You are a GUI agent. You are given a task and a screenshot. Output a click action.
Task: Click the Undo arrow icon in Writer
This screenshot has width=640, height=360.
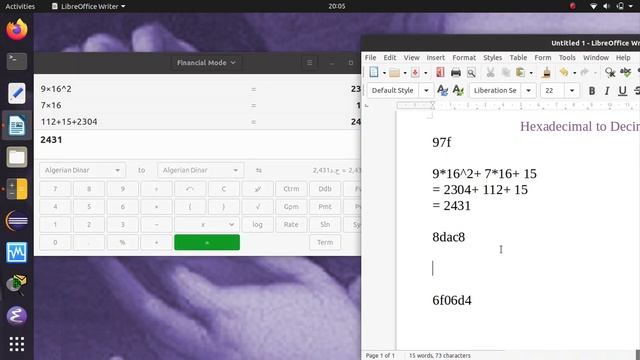(564, 73)
